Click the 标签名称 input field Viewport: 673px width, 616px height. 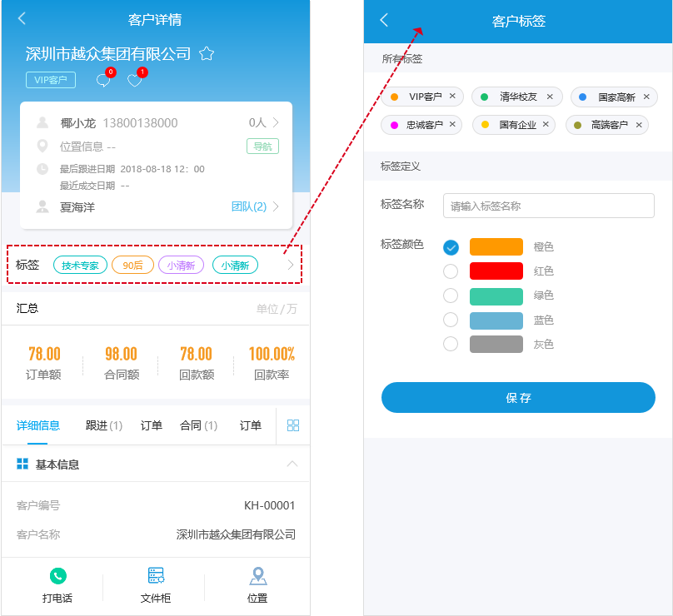coord(548,206)
